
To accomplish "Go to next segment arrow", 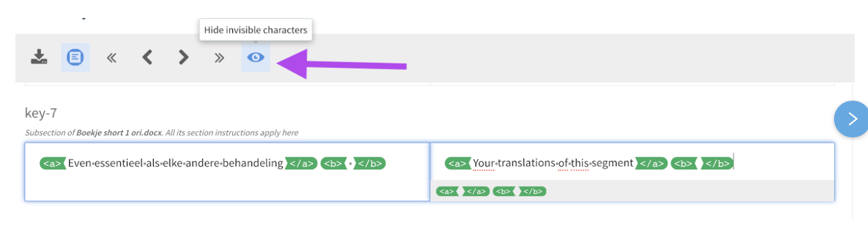I will pos(184,58).
